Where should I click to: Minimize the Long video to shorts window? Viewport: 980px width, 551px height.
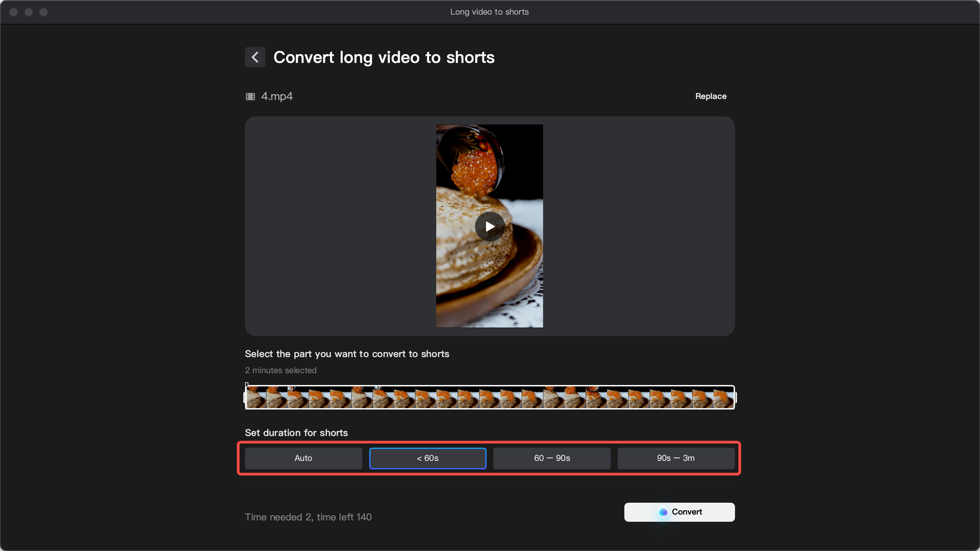click(29, 12)
